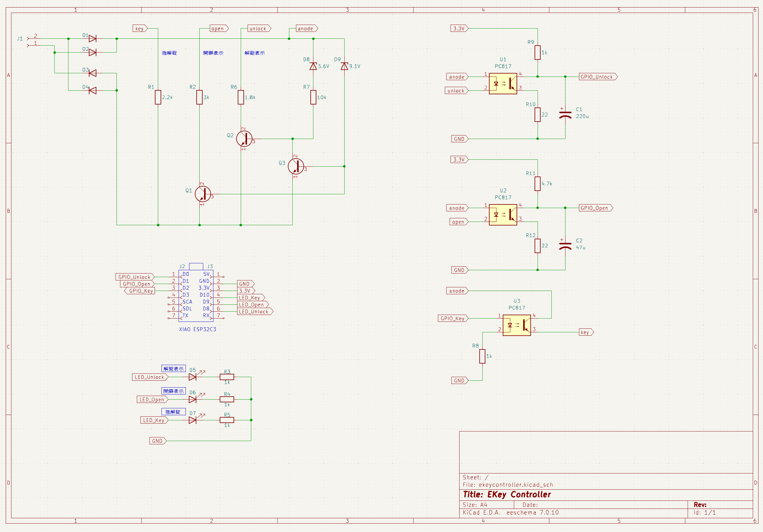The width and height of the screenshot is (763, 532).
Task: Click the Q1 transistor symbol
Action: [x=203, y=194]
